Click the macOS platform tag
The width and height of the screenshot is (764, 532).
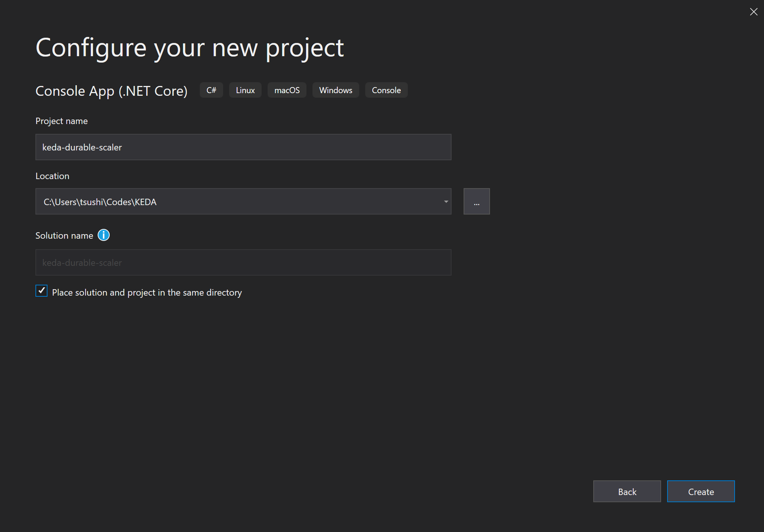[287, 90]
